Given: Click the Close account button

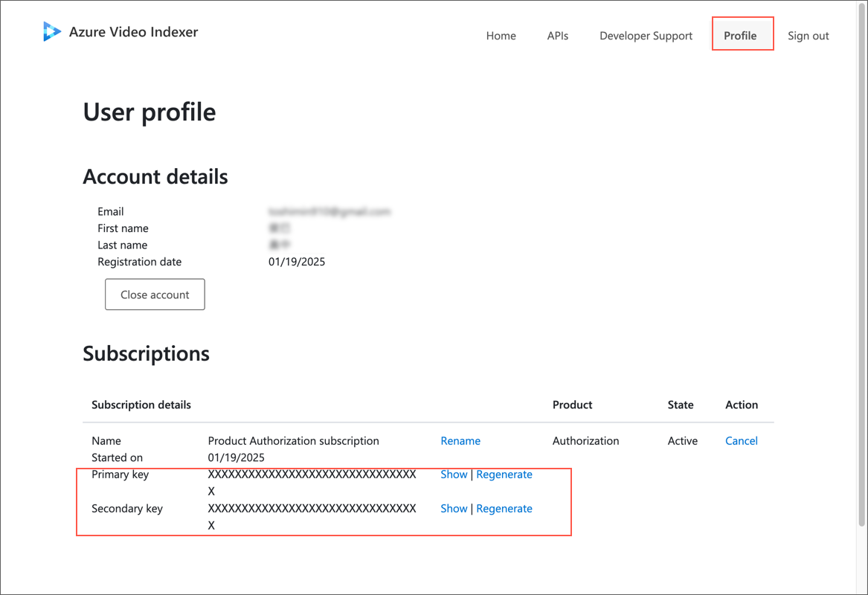Looking at the screenshot, I should pos(155,295).
